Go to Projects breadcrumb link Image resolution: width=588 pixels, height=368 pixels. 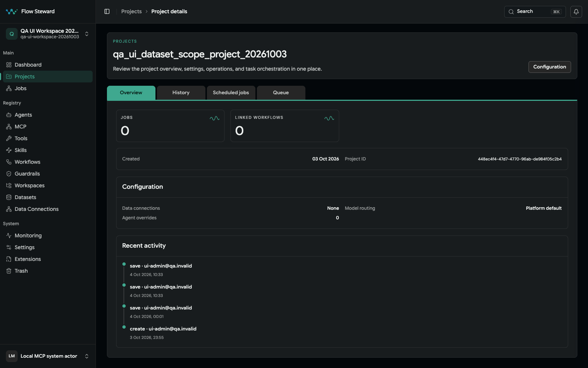(x=132, y=11)
